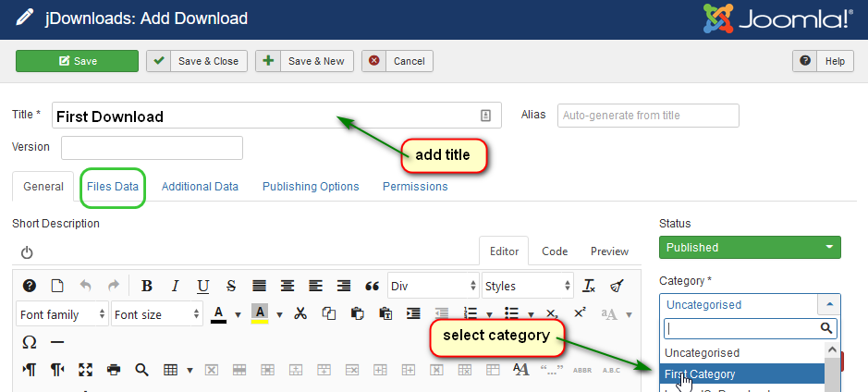The height and width of the screenshot is (392, 868).
Task: Expand text color picker arrow
Action: tap(238, 314)
